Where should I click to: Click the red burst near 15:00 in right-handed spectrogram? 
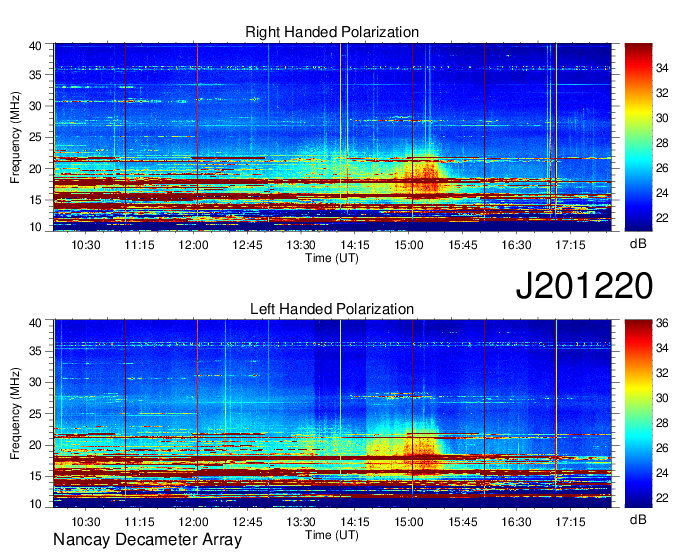(425, 177)
